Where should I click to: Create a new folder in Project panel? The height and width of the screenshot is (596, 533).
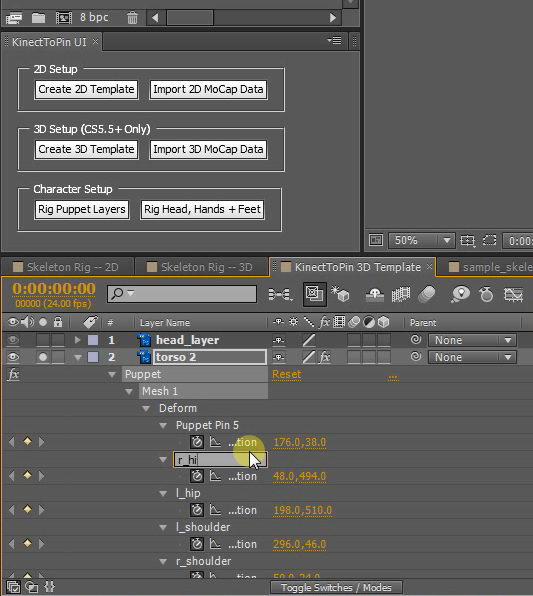[x=38, y=17]
